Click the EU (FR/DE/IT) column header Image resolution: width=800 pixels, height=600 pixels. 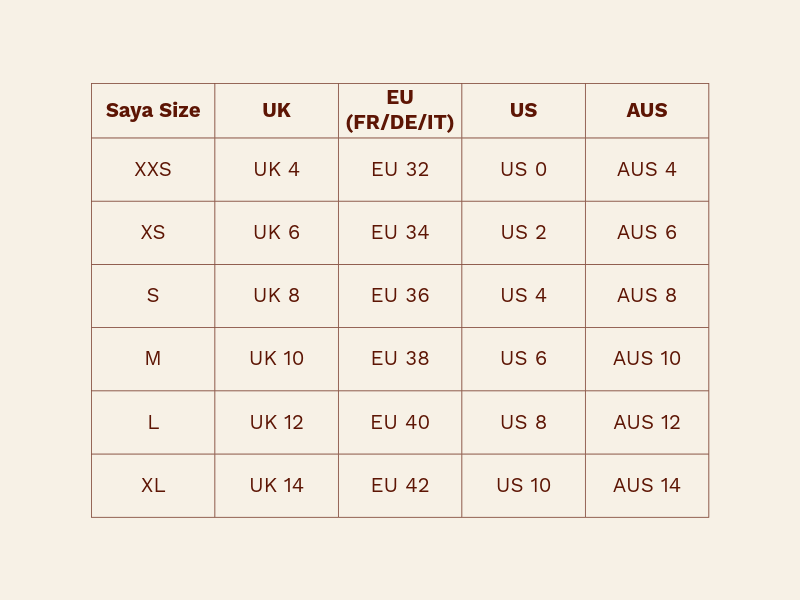(x=400, y=110)
